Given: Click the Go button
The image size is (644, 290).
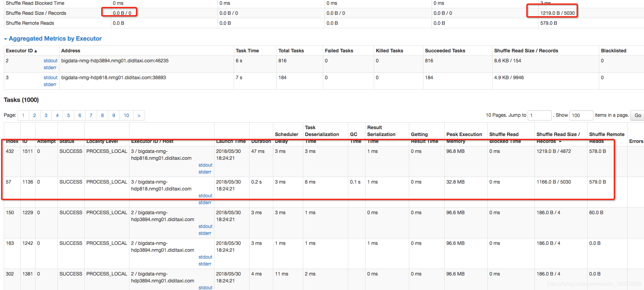Looking at the screenshot, I should pyautogui.click(x=638, y=115).
